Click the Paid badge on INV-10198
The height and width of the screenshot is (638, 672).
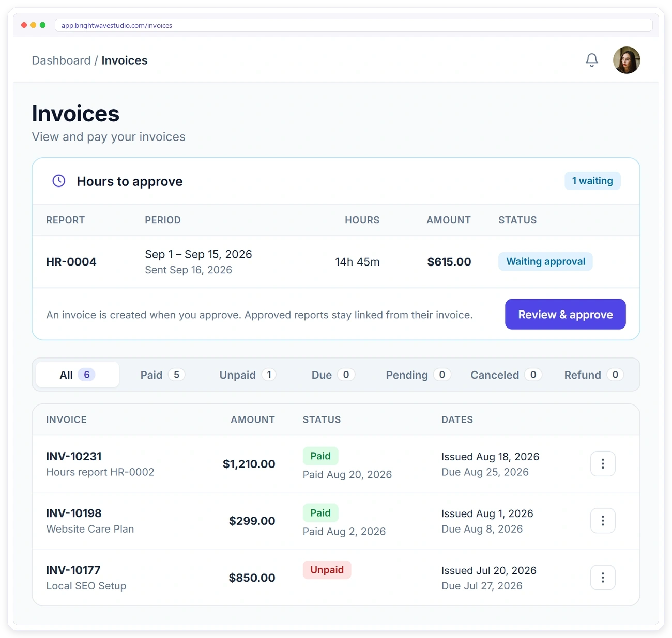click(x=320, y=513)
